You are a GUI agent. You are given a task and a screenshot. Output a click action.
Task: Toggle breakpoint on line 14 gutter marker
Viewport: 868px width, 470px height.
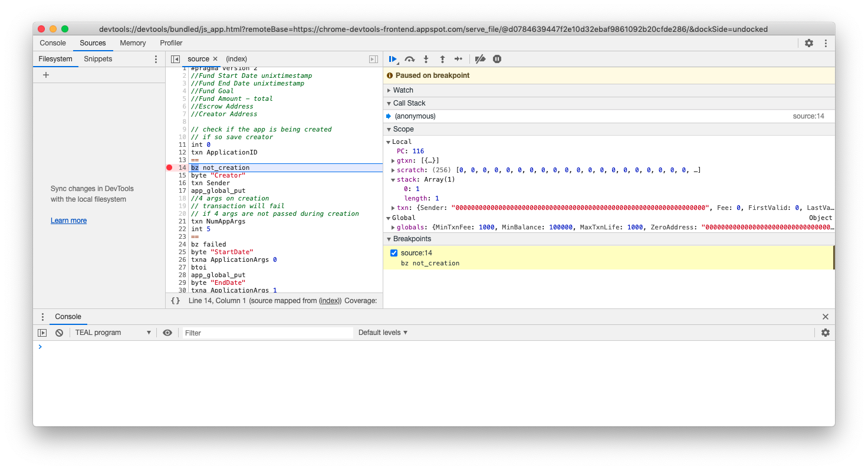click(170, 167)
